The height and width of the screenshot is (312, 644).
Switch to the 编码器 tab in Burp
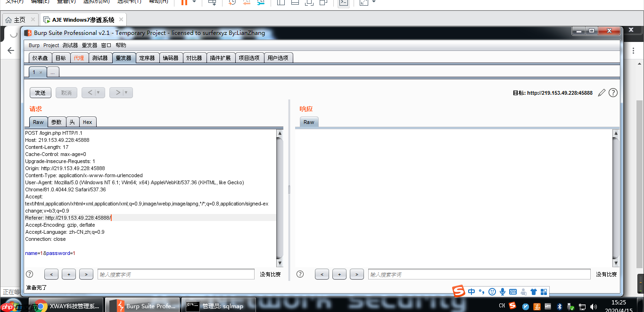[171, 57]
